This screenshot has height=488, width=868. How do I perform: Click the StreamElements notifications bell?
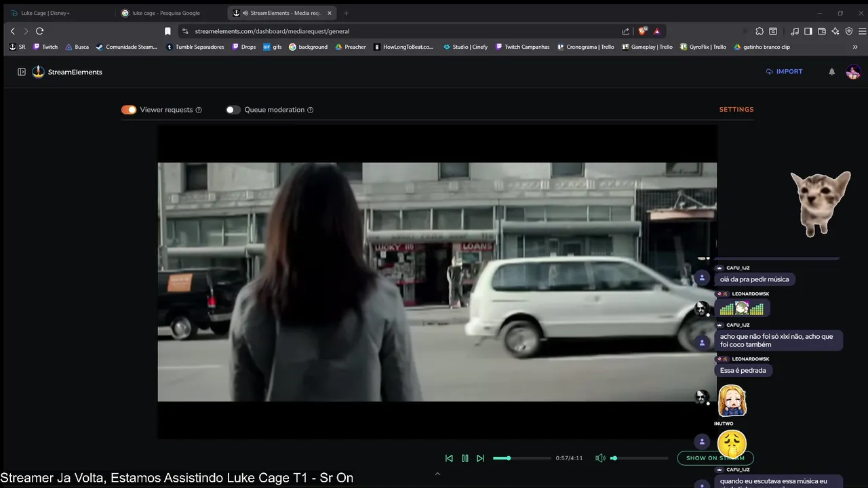point(832,72)
